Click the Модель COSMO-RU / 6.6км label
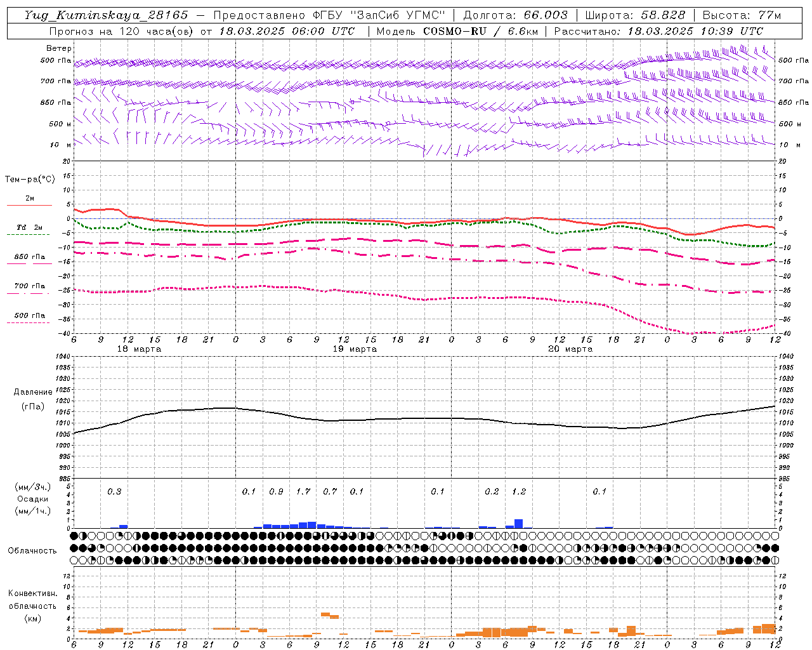812x650 pixels. [457, 31]
